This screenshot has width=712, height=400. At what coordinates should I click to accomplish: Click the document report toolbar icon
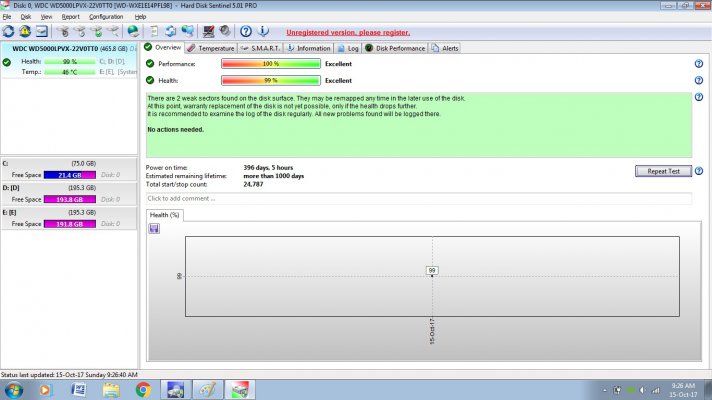point(154,31)
